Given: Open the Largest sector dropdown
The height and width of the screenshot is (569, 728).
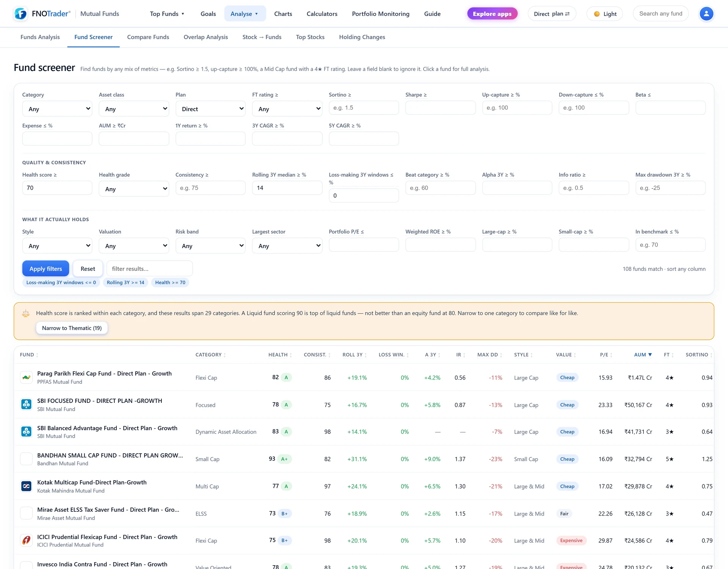Looking at the screenshot, I should pos(287,246).
